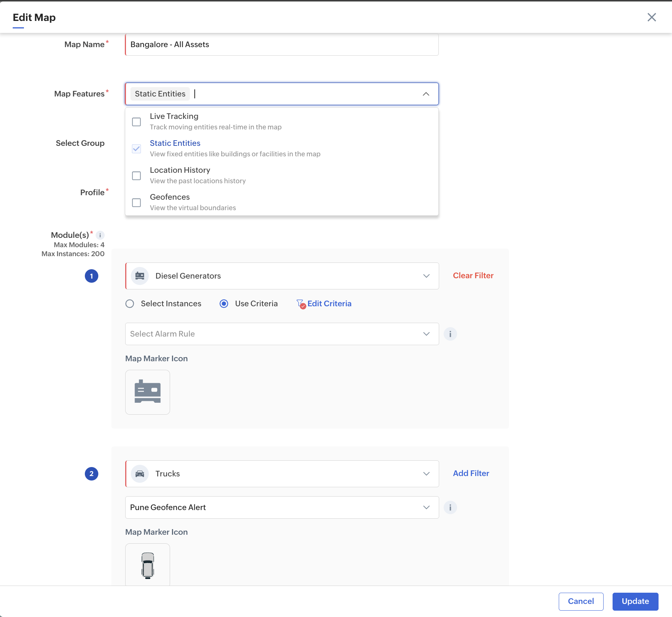672x617 pixels.
Task: Click the Diesel Generators map marker icon
Action: tap(148, 392)
